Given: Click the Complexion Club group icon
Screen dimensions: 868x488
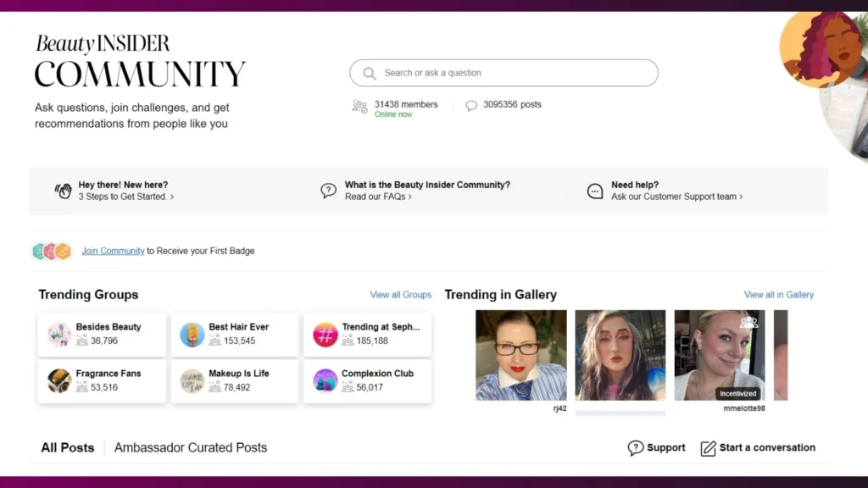Looking at the screenshot, I should pyautogui.click(x=325, y=381).
